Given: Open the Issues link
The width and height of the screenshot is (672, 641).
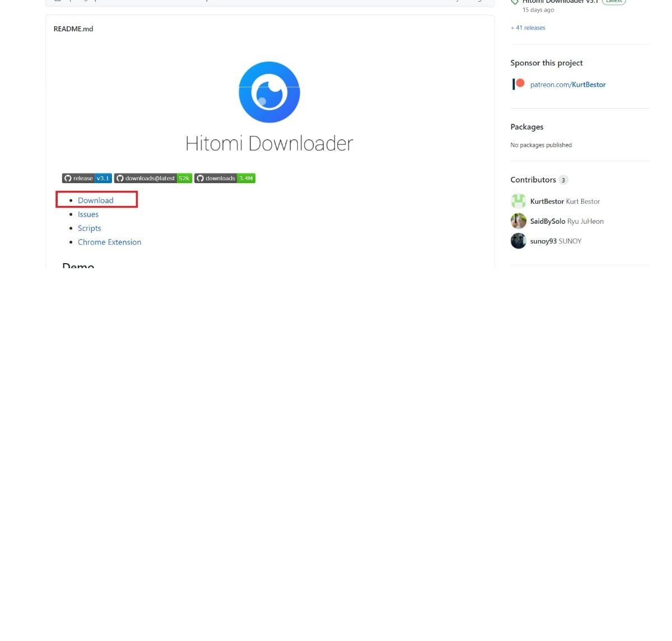Looking at the screenshot, I should [x=88, y=214].
